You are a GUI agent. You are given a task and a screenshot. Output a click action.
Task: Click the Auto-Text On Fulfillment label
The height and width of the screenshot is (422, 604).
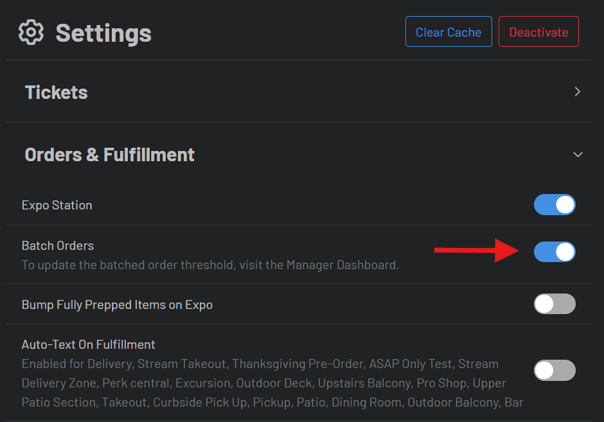pos(88,345)
